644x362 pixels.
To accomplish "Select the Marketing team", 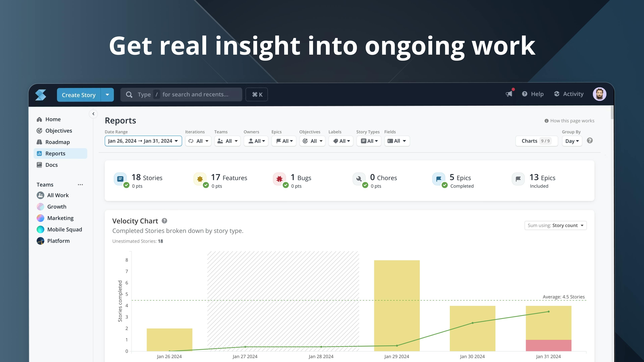I will point(61,218).
